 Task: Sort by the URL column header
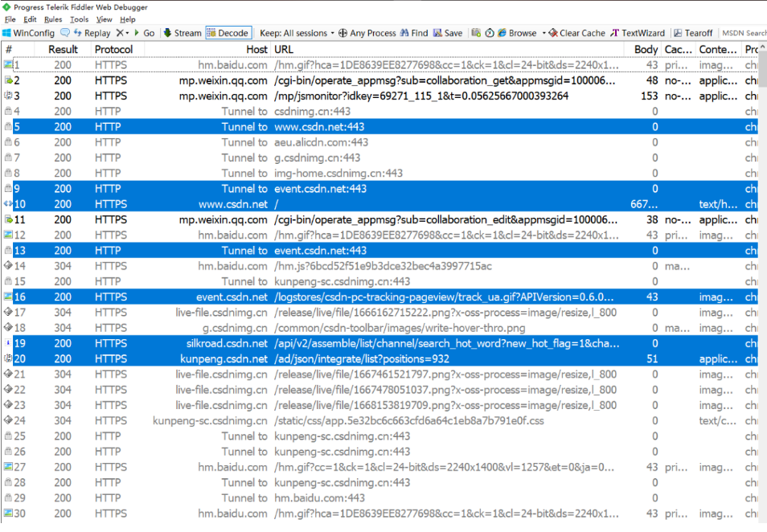pos(448,49)
